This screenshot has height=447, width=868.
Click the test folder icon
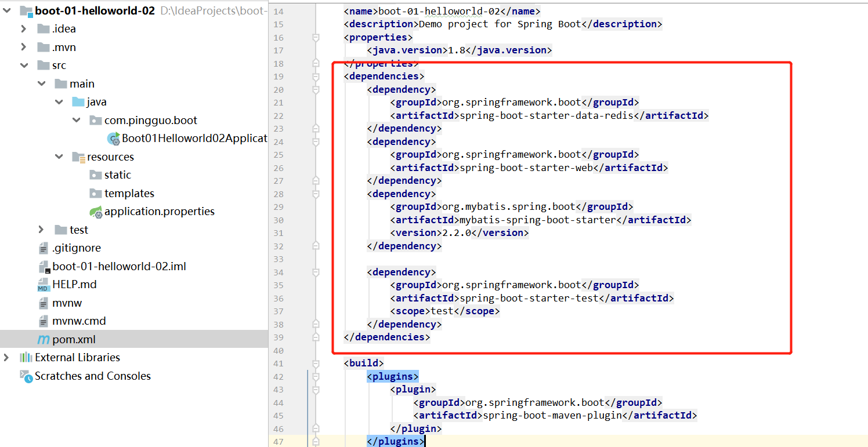pyautogui.click(x=61, y=230)
